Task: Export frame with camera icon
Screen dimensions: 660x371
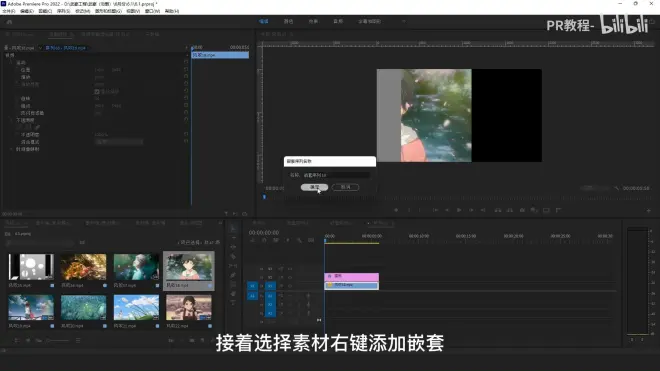Action: click(522, 210)
